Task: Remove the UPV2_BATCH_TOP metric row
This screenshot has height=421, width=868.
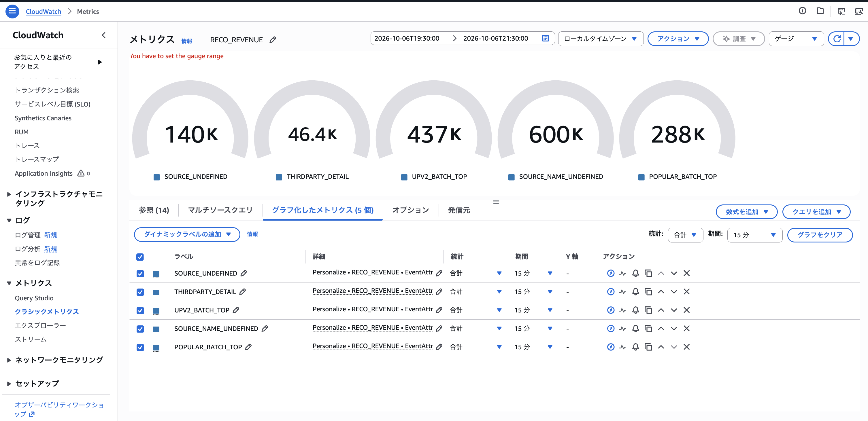Action: [x=686, y=310]
